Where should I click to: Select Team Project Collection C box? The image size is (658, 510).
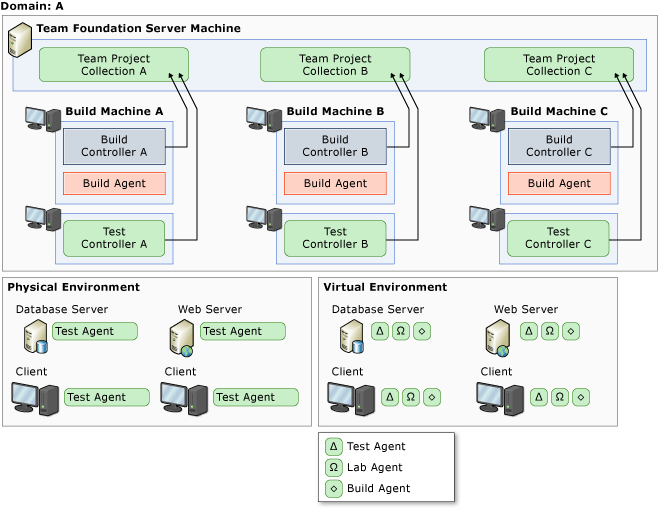(x=559, y=65)
